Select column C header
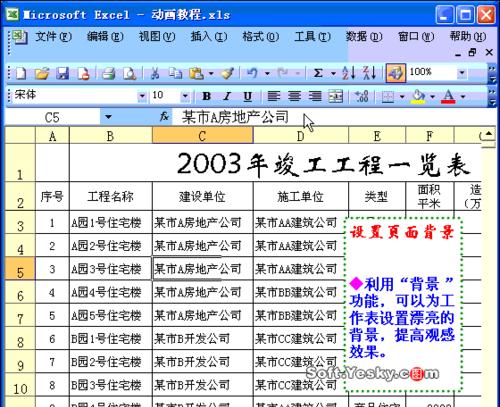The width and height of the screenshot is (500, 407). click(x=202, y=136)
